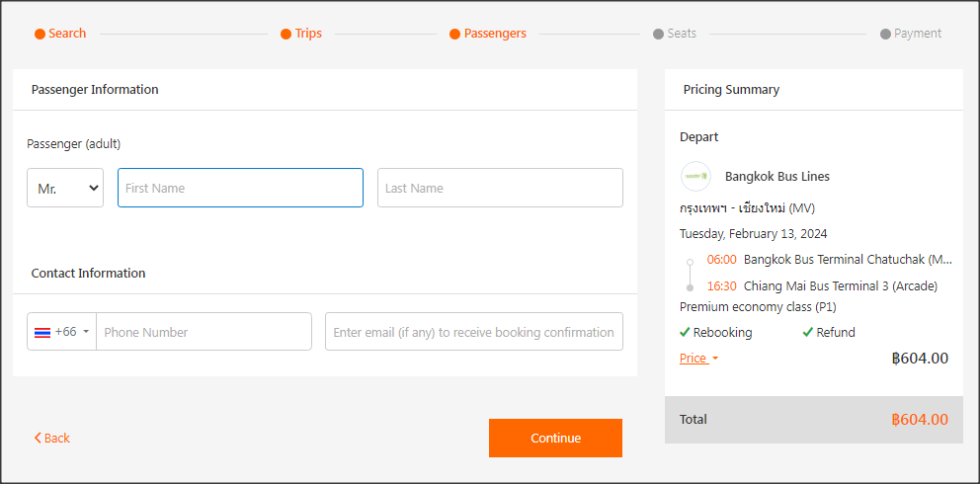Click the gray Payment step dot

pyautogui.click(x=885, y=34)
